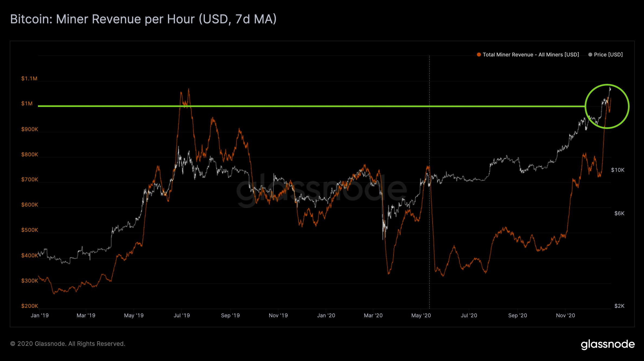The width and height of the screenshot is (644, 361).
Task: Click the $1M left axis label
Action: click(x=27, y=103)
